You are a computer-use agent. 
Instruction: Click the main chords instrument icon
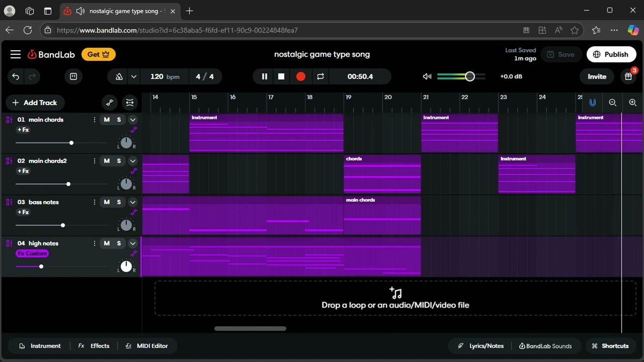tap(9, 120)
